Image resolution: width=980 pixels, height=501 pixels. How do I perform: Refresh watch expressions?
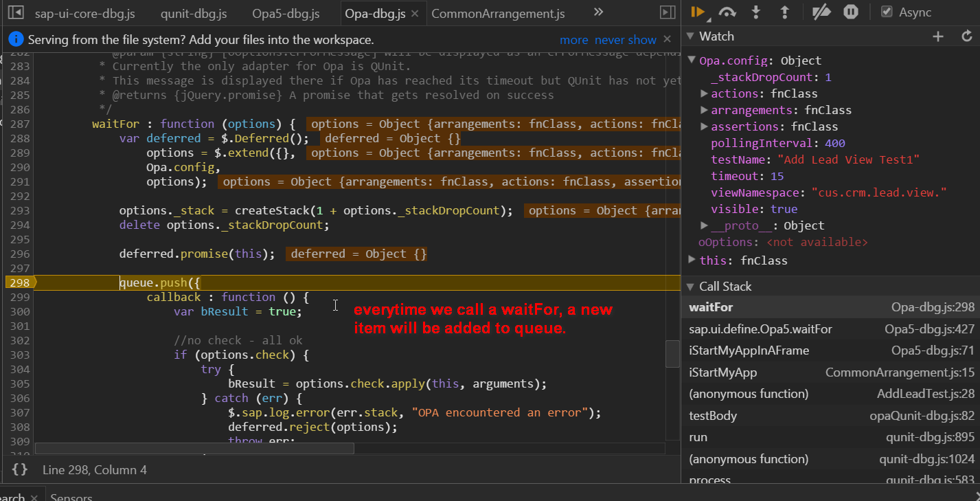(x=967, y=36)
